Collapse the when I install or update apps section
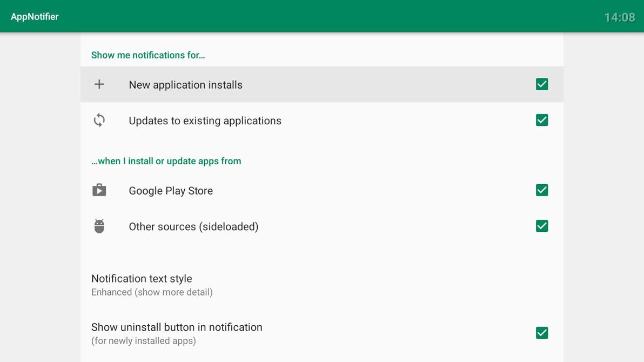Viewport: 644px width, 362px height. coord(166,160)
